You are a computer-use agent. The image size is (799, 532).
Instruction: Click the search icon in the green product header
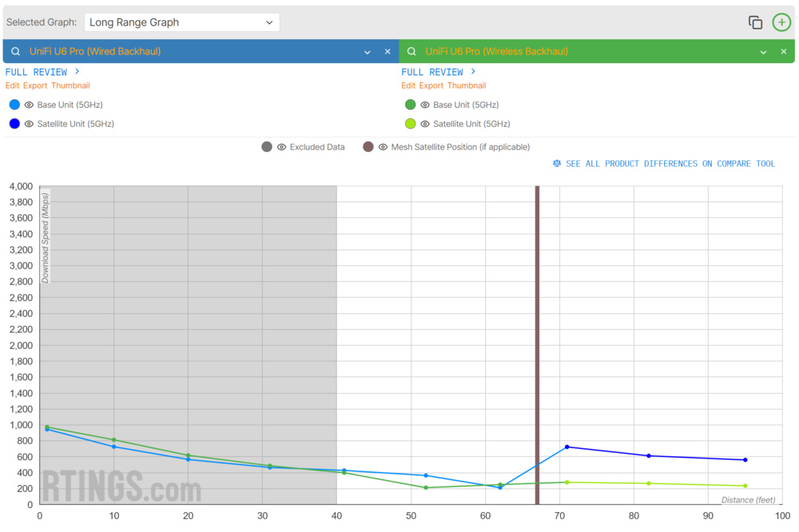(x=411, y=50)
